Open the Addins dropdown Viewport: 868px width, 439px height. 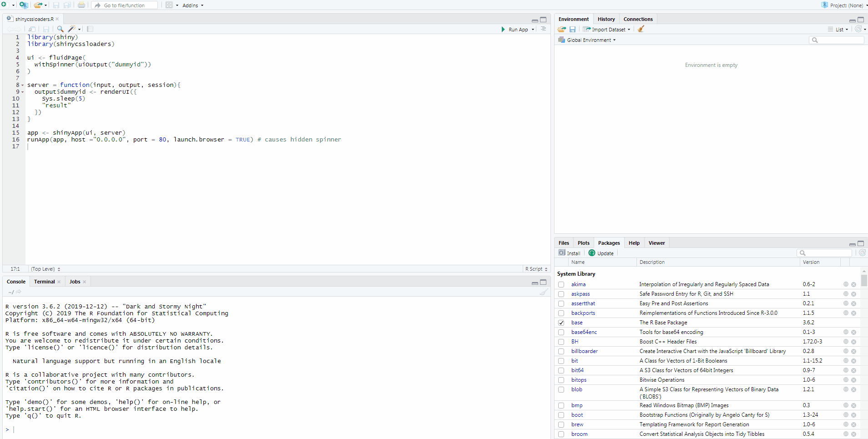click(x=191, y=5)
